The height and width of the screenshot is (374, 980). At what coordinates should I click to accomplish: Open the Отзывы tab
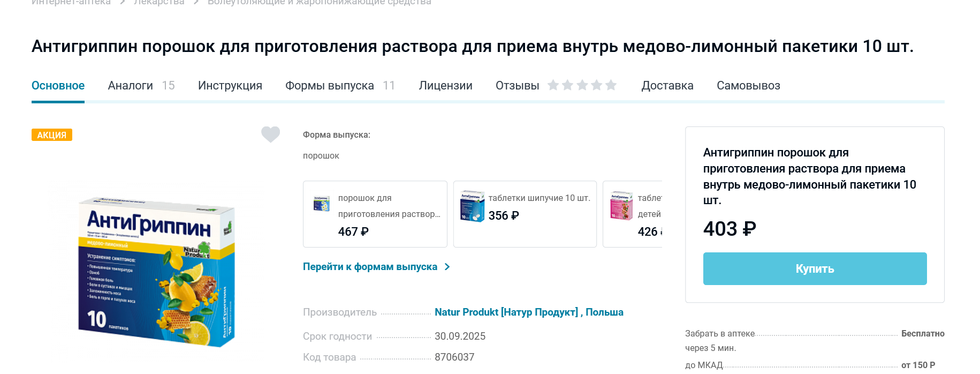(x=517, y=86)
